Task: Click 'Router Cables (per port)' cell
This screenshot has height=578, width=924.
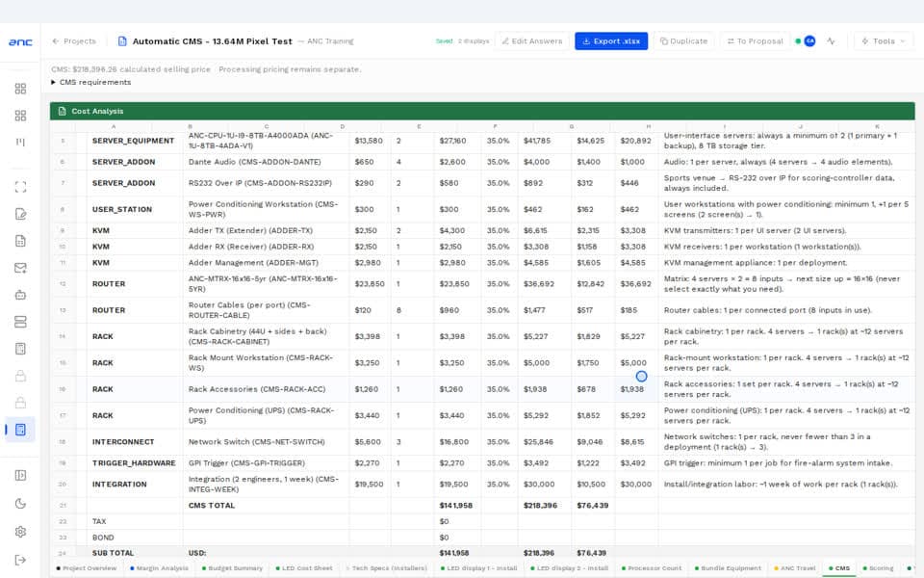Action: click(x=266, y=310)
